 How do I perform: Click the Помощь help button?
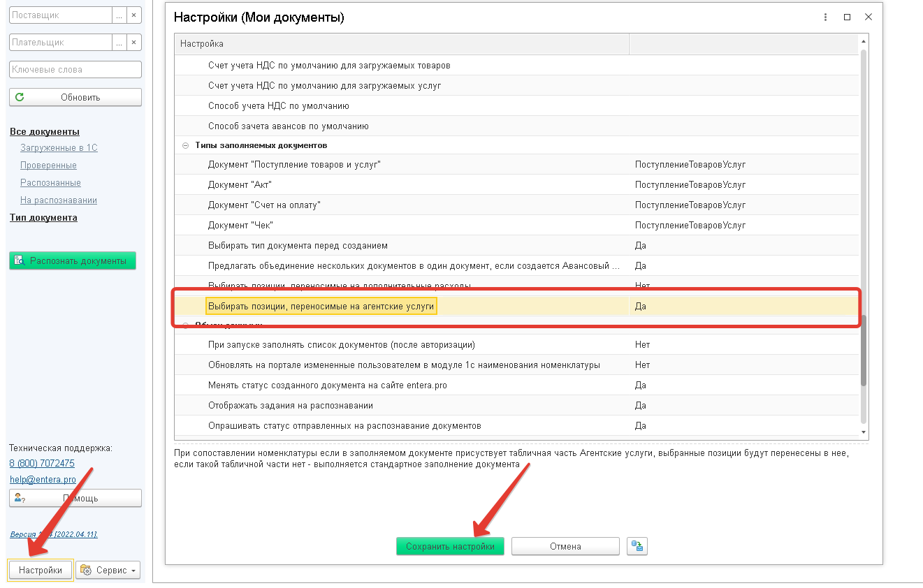tap(75, 498)
